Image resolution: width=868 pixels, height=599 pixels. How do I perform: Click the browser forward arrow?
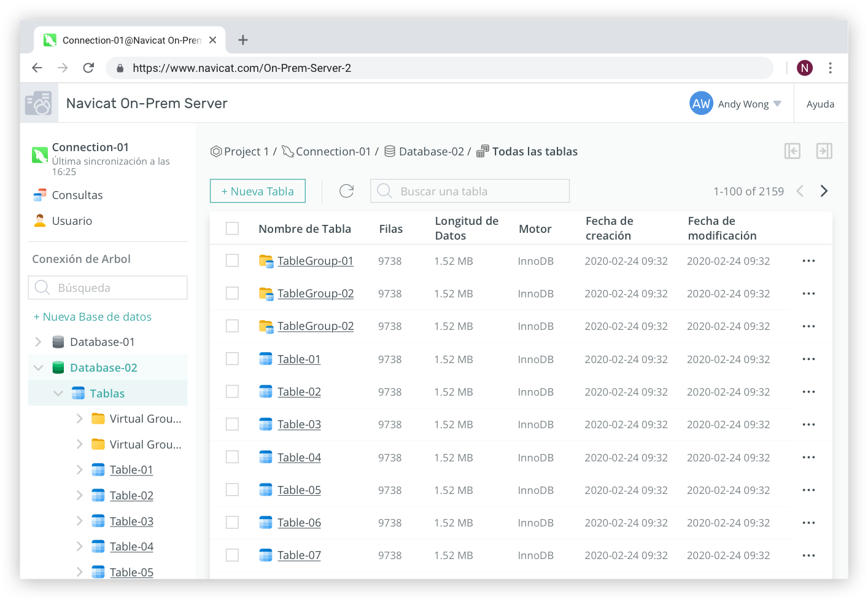tap(63, 68)
